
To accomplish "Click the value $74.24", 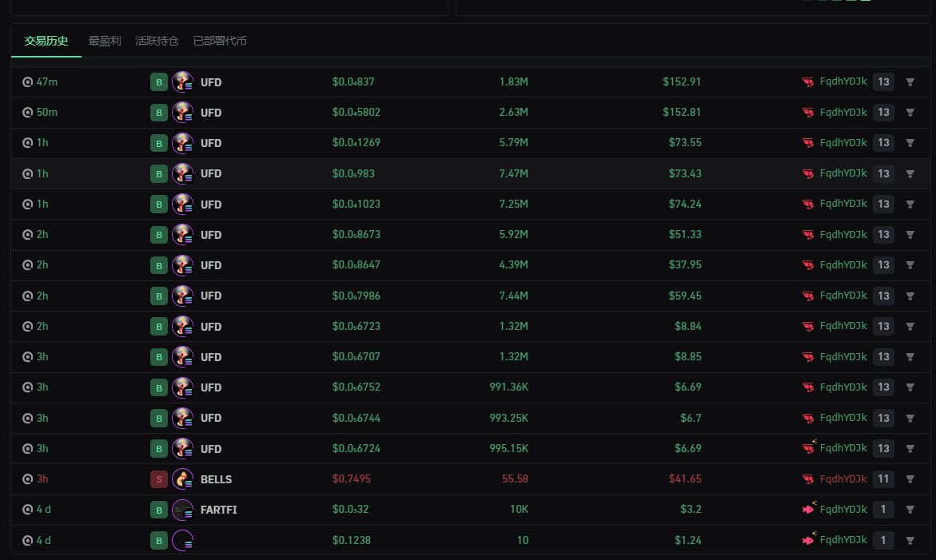I will [x=685, y=204].
